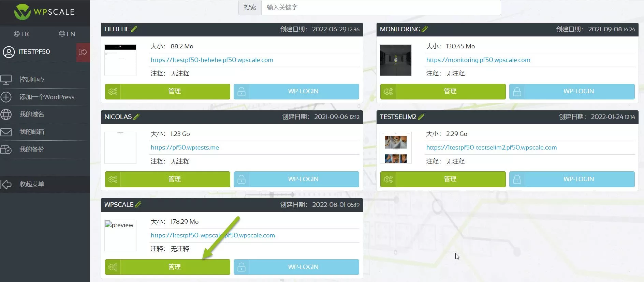Focus the 输入关键字 search field

coord(381,7)
